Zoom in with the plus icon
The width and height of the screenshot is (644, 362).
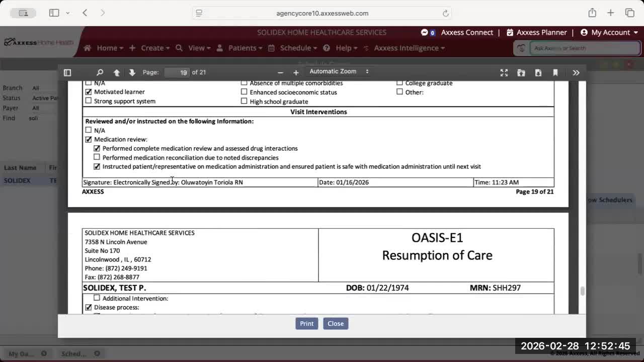pos(296,72)
